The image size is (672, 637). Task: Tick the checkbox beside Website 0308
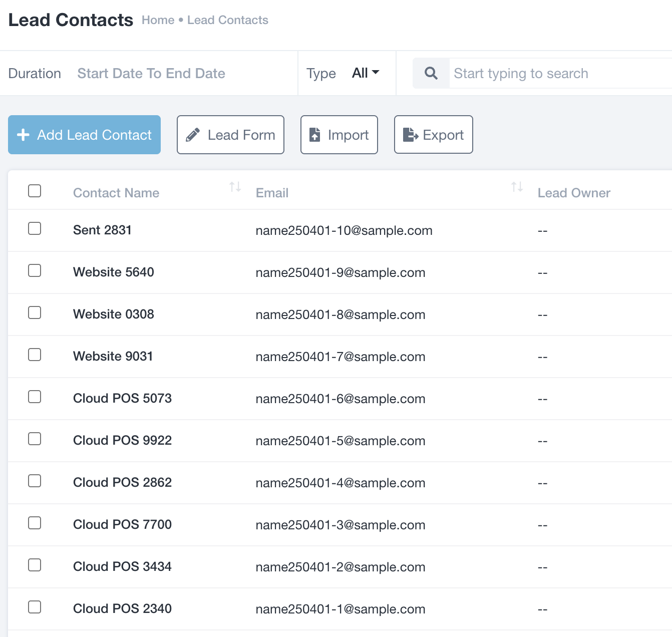click(x=35, y=313)
